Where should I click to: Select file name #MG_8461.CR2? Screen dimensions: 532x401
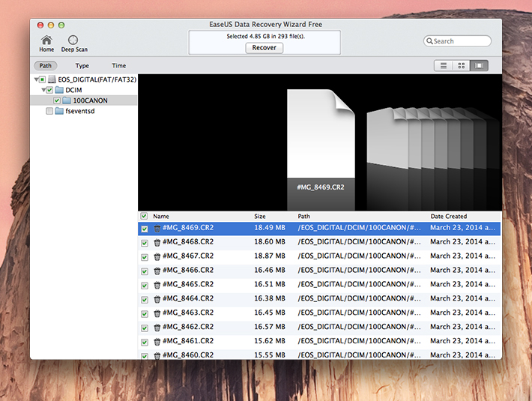click(x=188, y=341)
